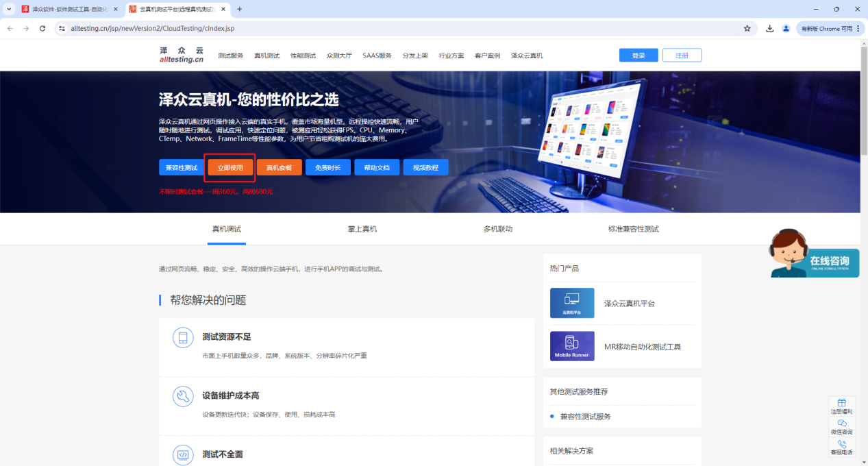Expand the tab search dropdown arrow

(x=9, y=9)
